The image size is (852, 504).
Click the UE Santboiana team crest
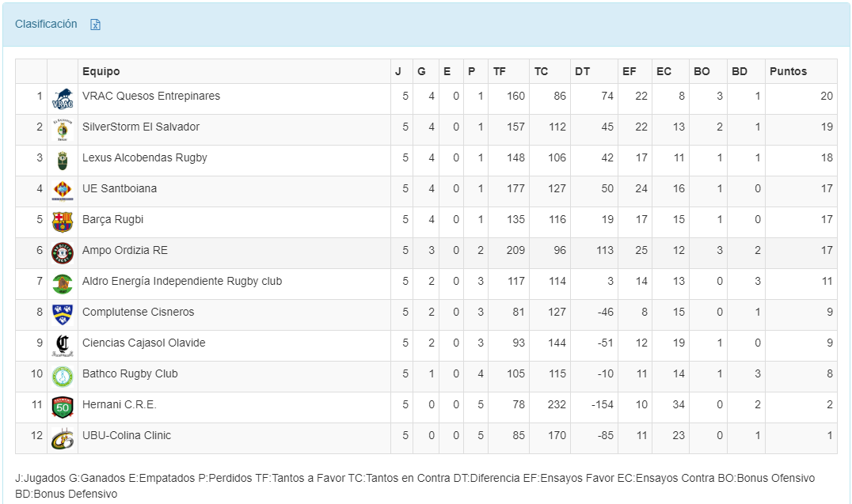tap(63, 191)
